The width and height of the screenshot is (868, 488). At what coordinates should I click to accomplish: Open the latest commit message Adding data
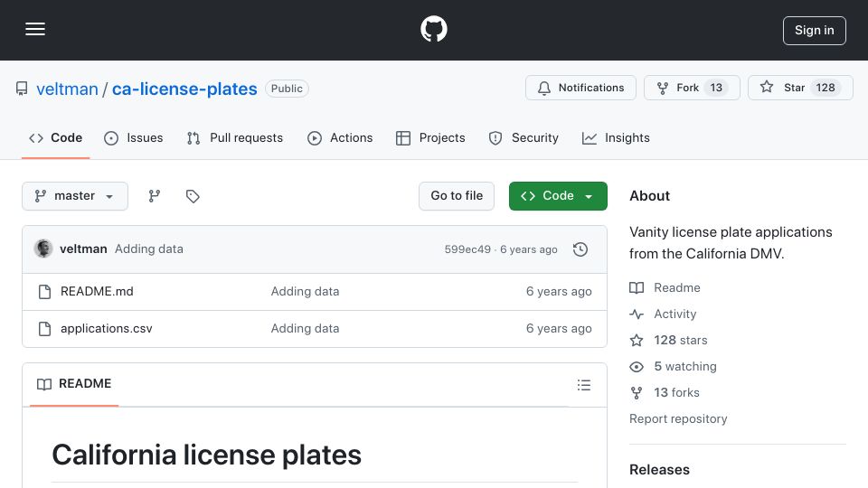coord(149,249)
